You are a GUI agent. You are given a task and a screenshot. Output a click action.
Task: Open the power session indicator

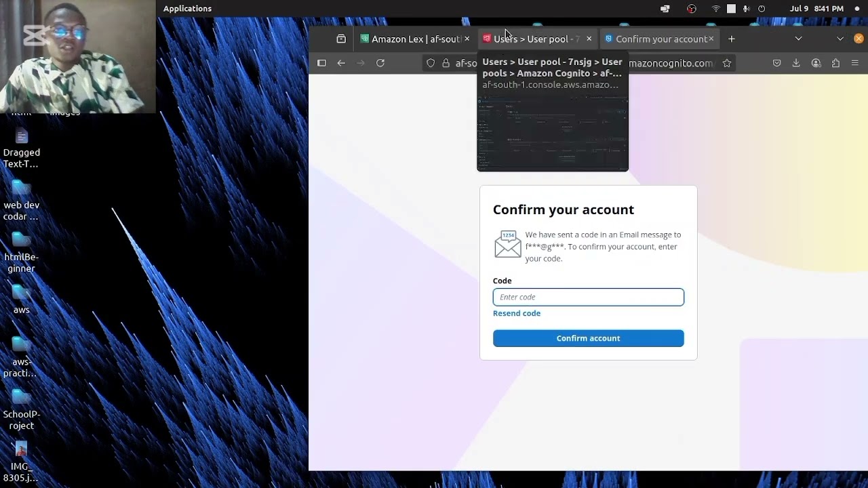click(762, 9)
